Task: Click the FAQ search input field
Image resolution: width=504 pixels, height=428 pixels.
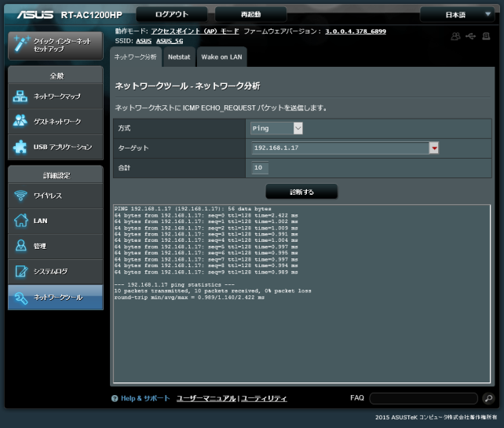Action: pyautogui.click(x=424, y=398)
